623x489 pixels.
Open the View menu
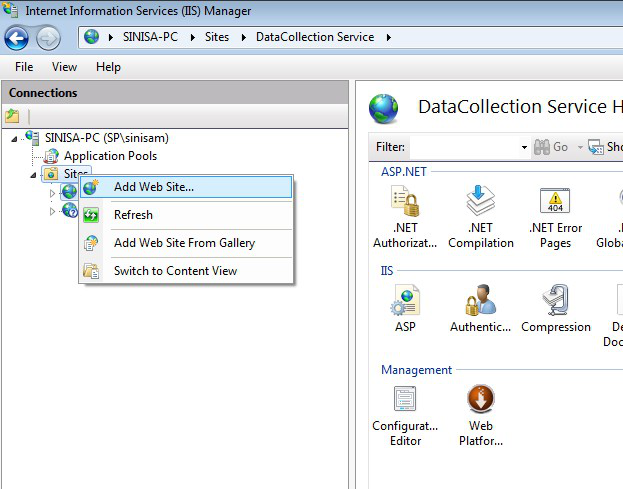click(x=64, y=67)
